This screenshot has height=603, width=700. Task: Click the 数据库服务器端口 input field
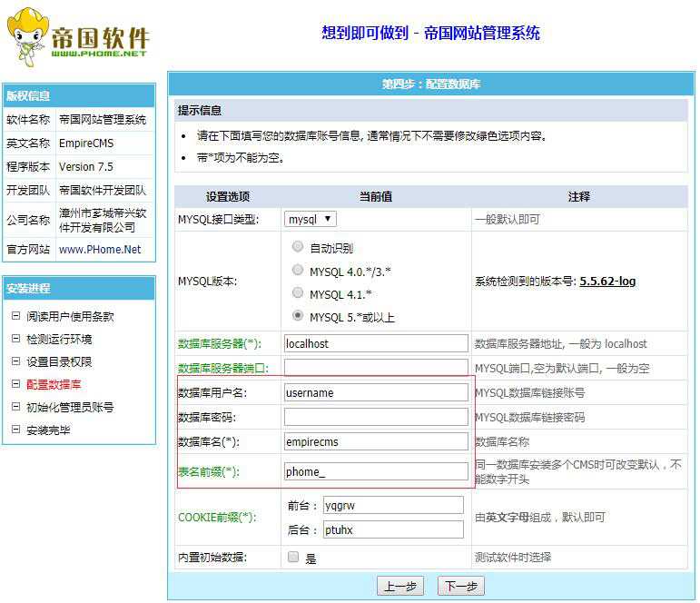point(376,368)
